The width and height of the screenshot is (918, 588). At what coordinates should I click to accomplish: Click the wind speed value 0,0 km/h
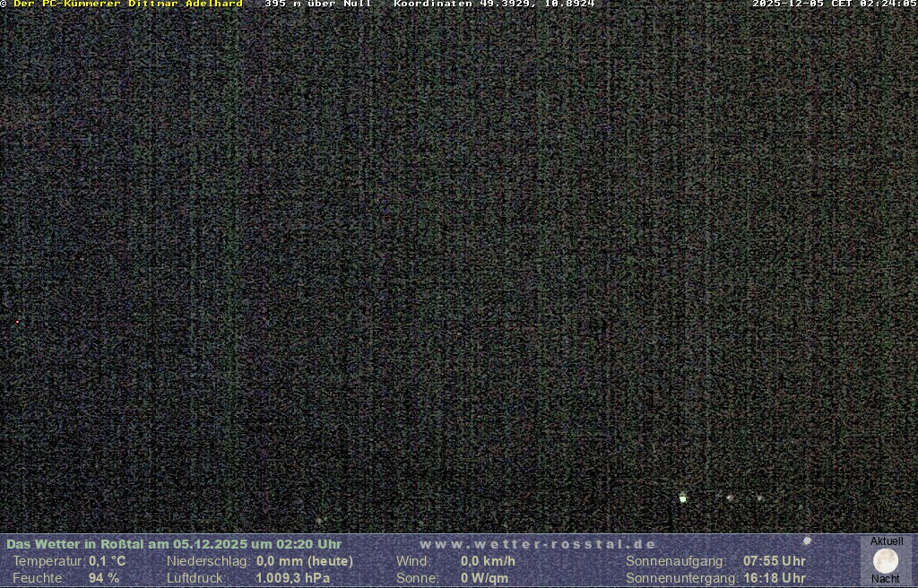[488, 561]
